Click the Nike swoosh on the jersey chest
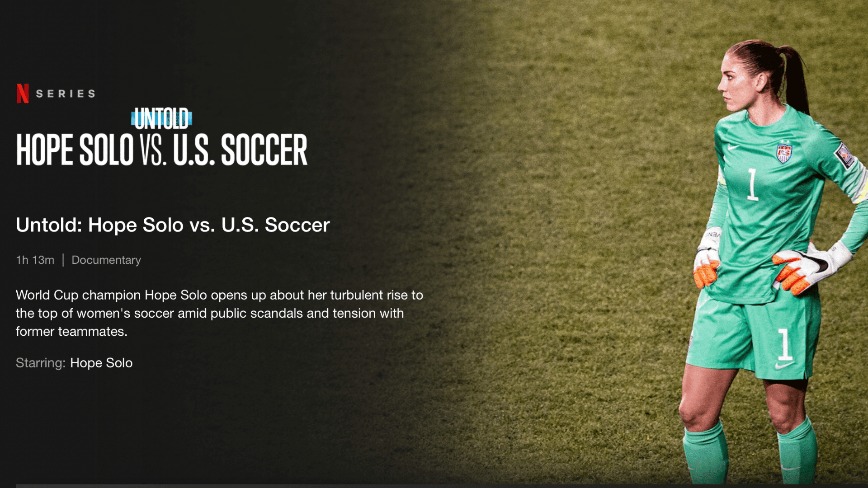This screenshot has width=868, height=488. pyautogui.click(x=733, y=147)
